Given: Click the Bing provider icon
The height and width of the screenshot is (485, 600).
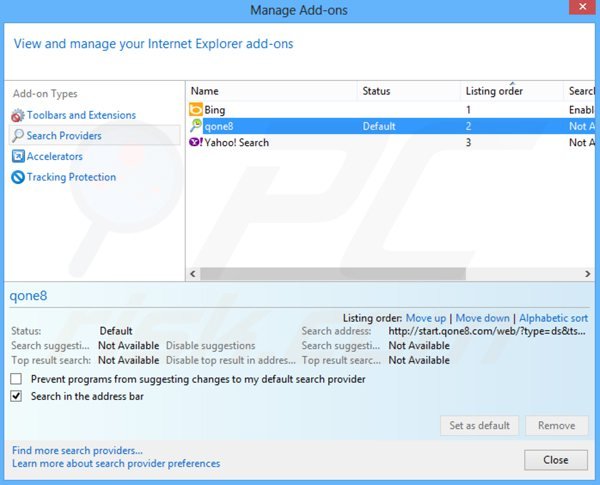Looking at the screenshot, I should tap(196, 109).
